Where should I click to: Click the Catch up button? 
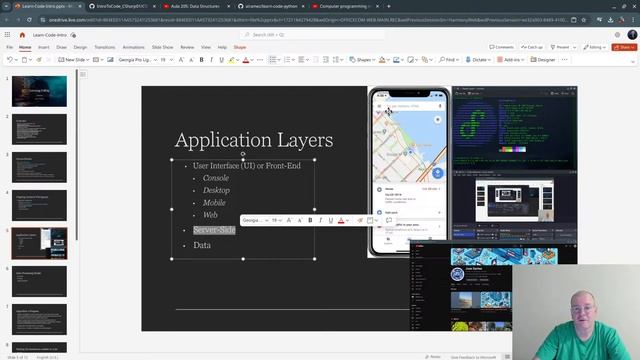(532, 47)
